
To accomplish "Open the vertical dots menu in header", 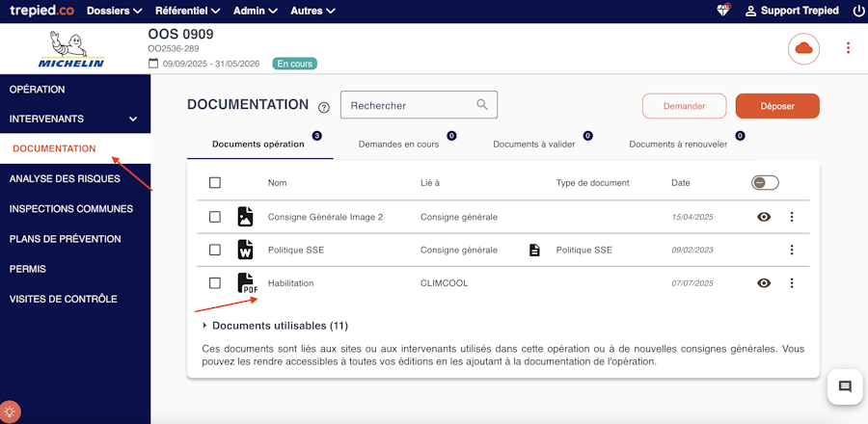I will (848, 48).
